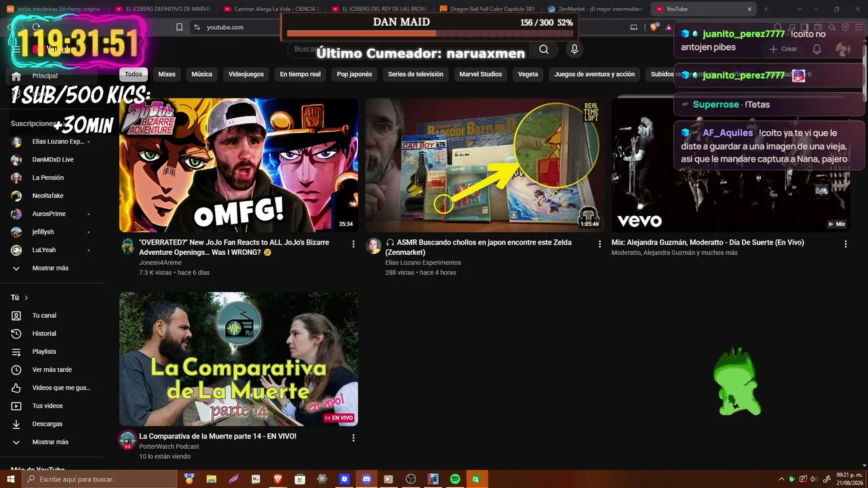Open options menu for JoJo reaction video
Viewport: 868px width, 488px height.
[x=353, y=243]
